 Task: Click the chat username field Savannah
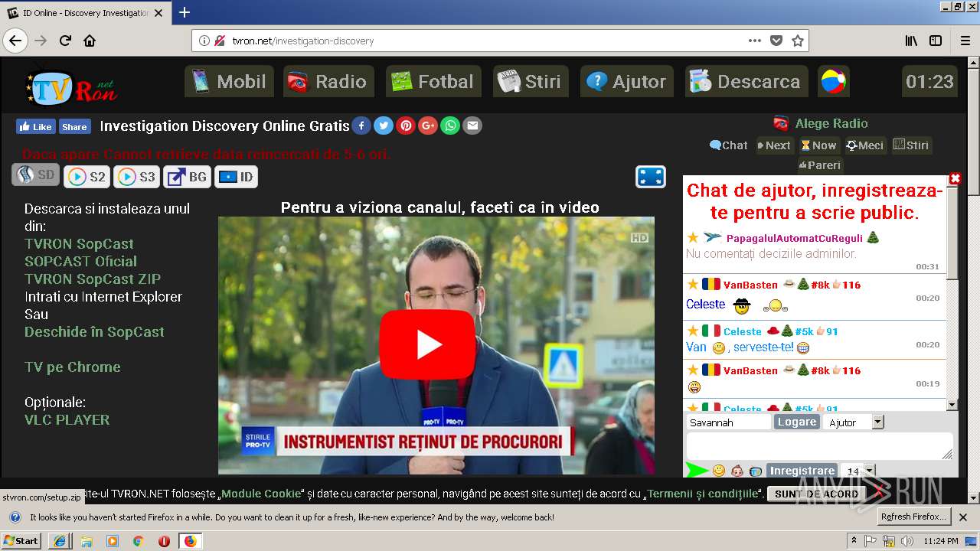[x=728, y=422]
